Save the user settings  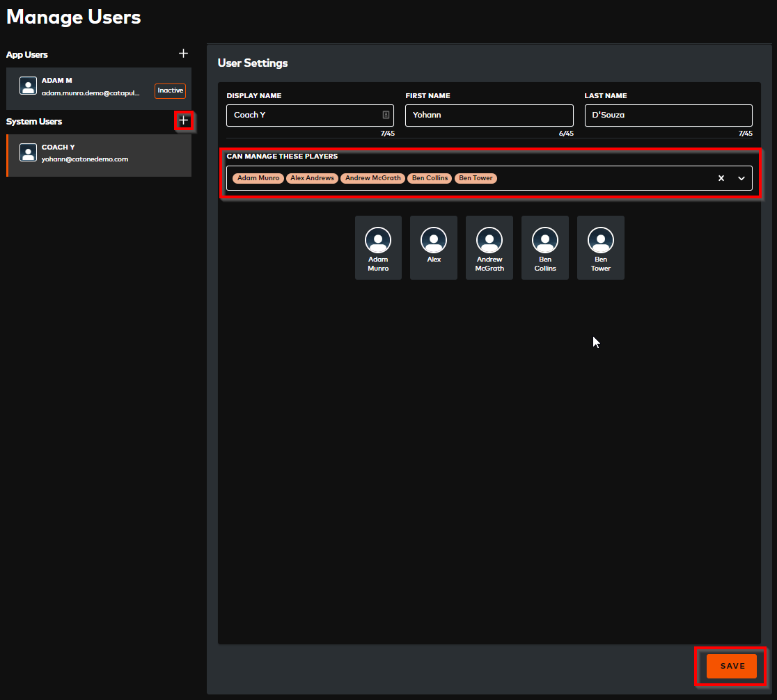pos(732,667)
